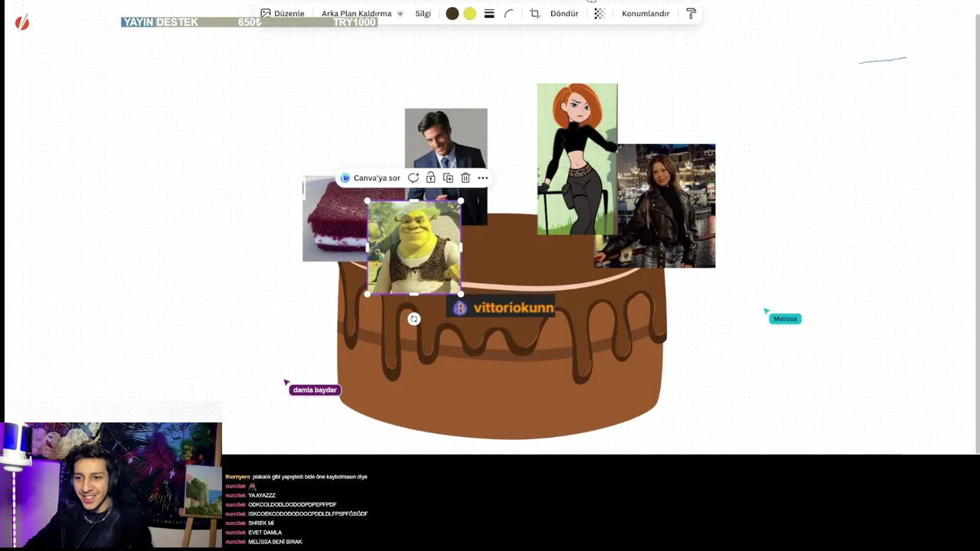The height and width of the screenshot is (551, 980).
Task: Click the rotate handle below Shrek image
Action: (x=414, y=319)
